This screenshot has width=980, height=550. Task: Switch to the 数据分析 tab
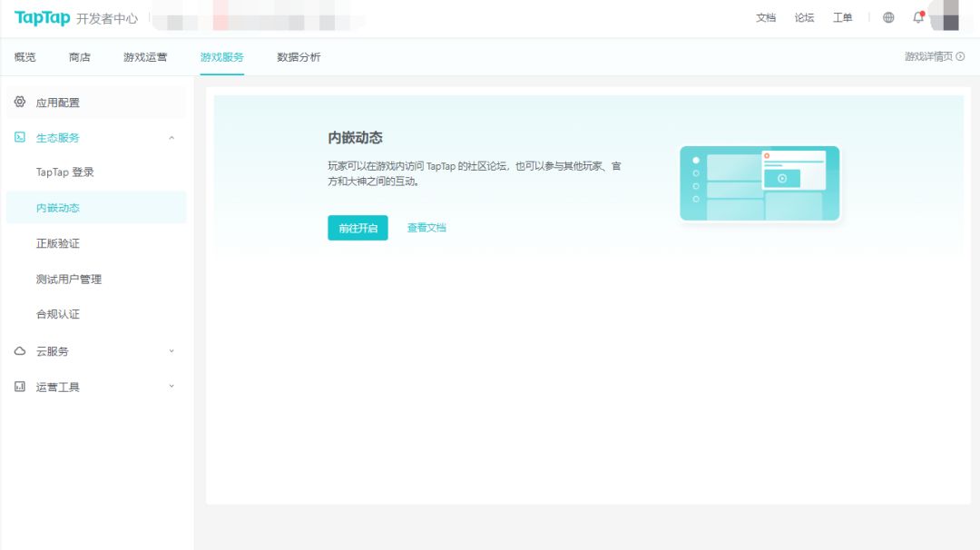point(299,57)
